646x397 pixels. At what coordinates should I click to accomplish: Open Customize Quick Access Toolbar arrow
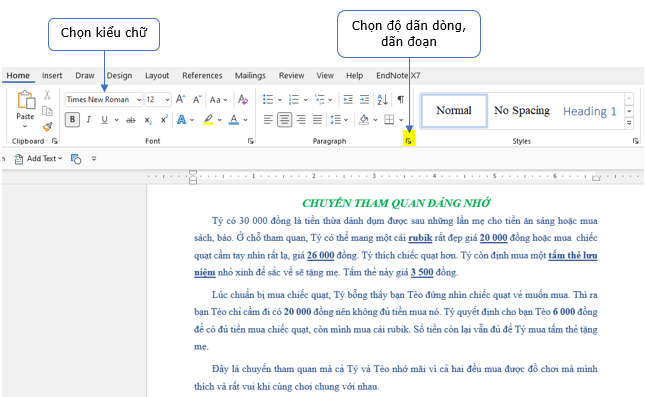pos(94,159)
